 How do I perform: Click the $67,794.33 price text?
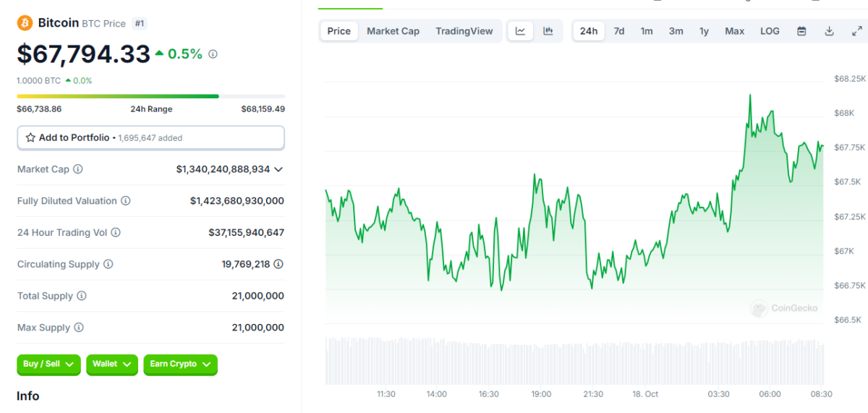[x=84, y=54]
